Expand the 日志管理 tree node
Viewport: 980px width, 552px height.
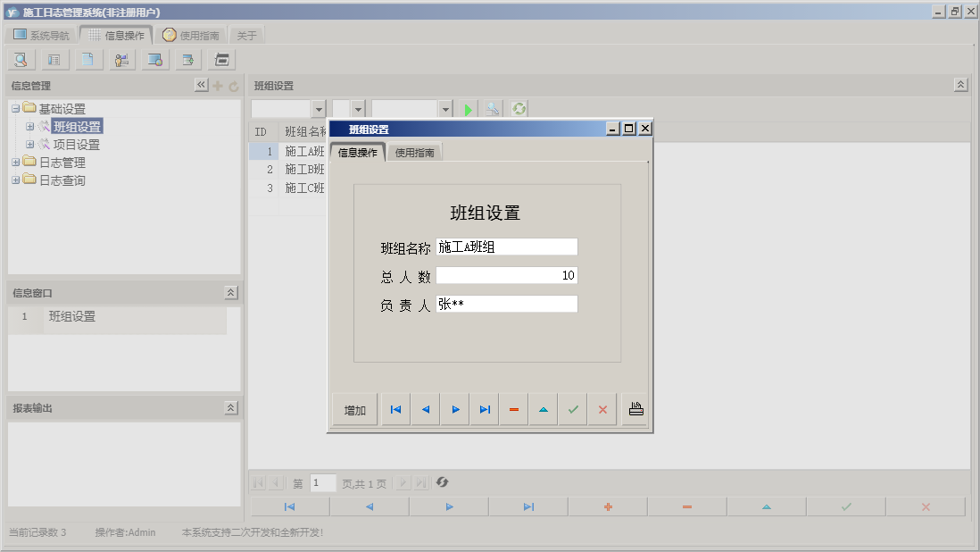click(16, 163)
